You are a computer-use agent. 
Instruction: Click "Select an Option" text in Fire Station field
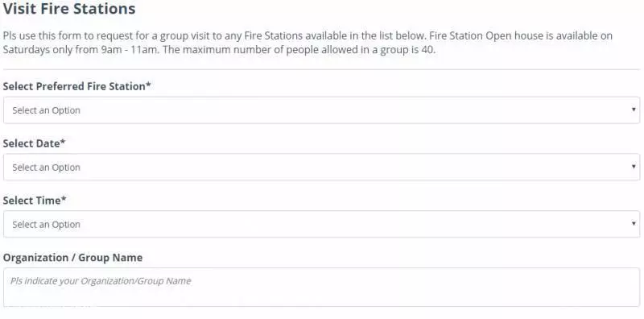point(46,110)
